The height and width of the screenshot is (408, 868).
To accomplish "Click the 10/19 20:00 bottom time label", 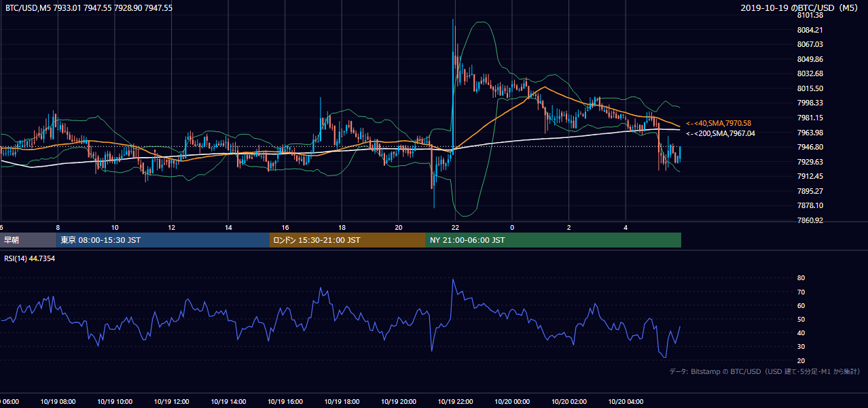I will coord(398,402).
